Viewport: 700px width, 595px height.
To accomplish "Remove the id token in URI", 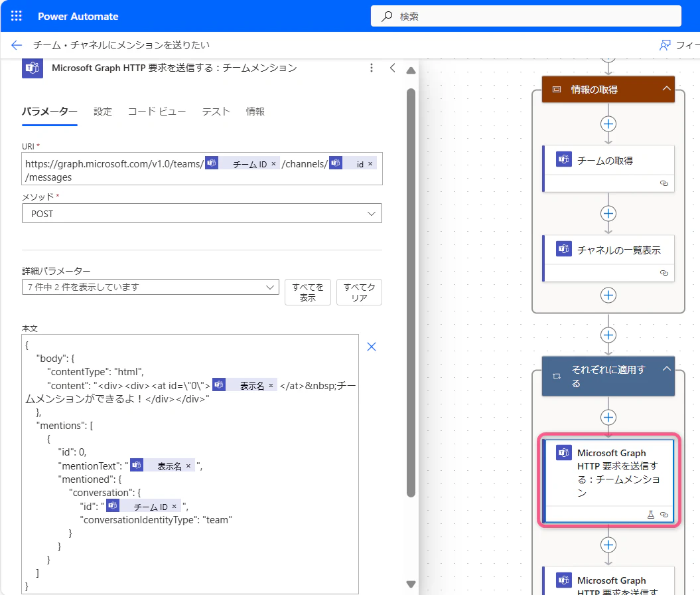I will tap(370, 164).
